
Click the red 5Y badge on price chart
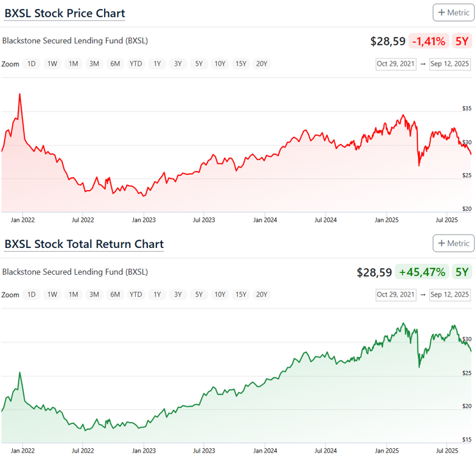coord(461,41)
